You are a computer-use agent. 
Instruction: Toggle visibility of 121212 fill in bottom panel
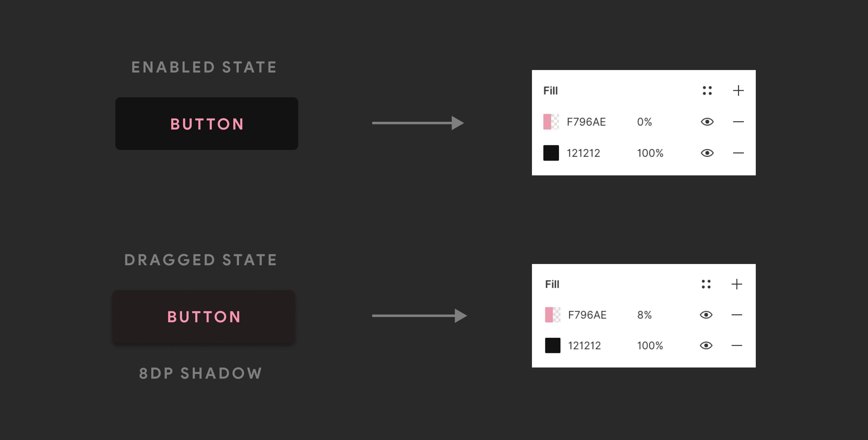click(706, 346)
